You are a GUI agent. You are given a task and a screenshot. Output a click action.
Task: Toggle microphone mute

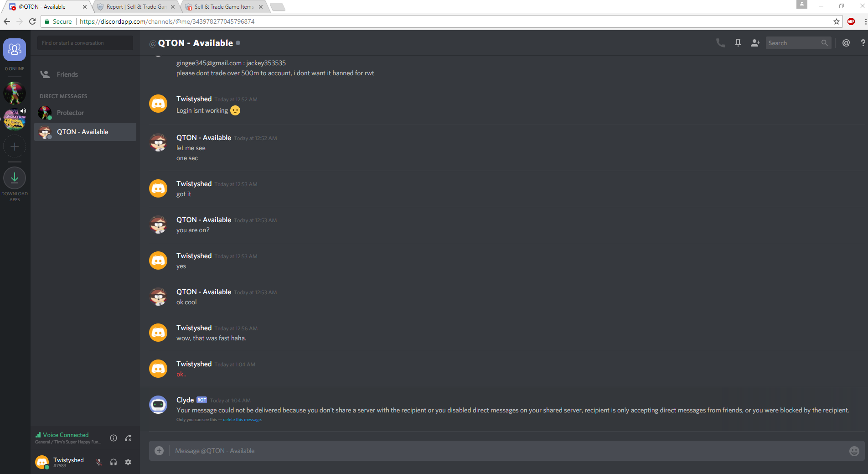pos(99,462)
